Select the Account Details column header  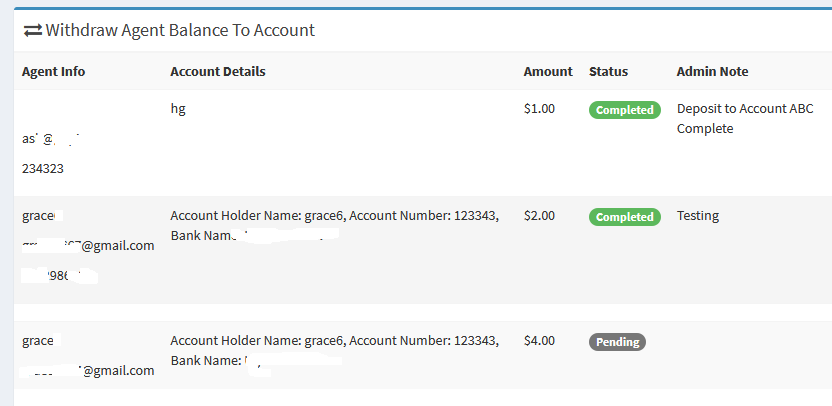218,71
